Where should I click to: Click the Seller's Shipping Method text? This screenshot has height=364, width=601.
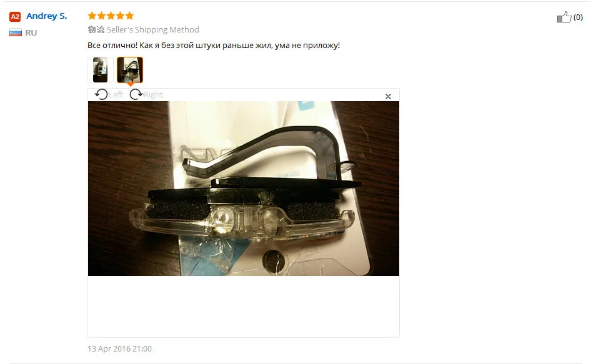(x=153, y=29)
